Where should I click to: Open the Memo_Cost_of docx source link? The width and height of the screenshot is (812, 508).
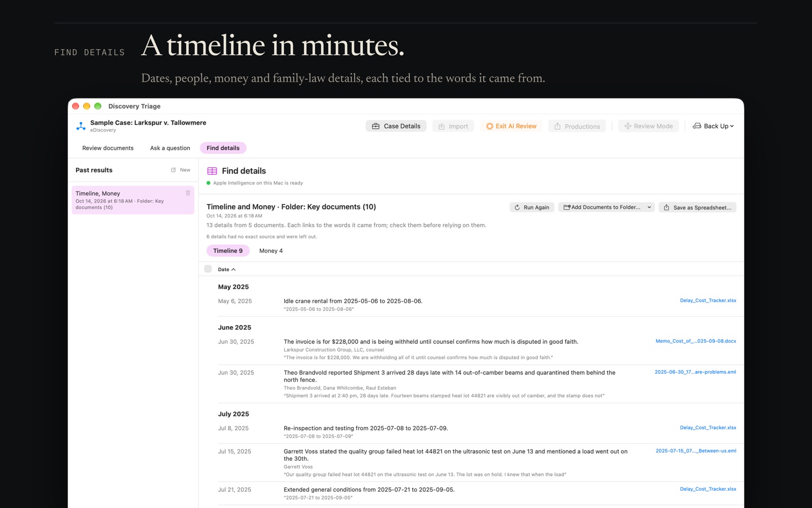(x=696, y=341)
